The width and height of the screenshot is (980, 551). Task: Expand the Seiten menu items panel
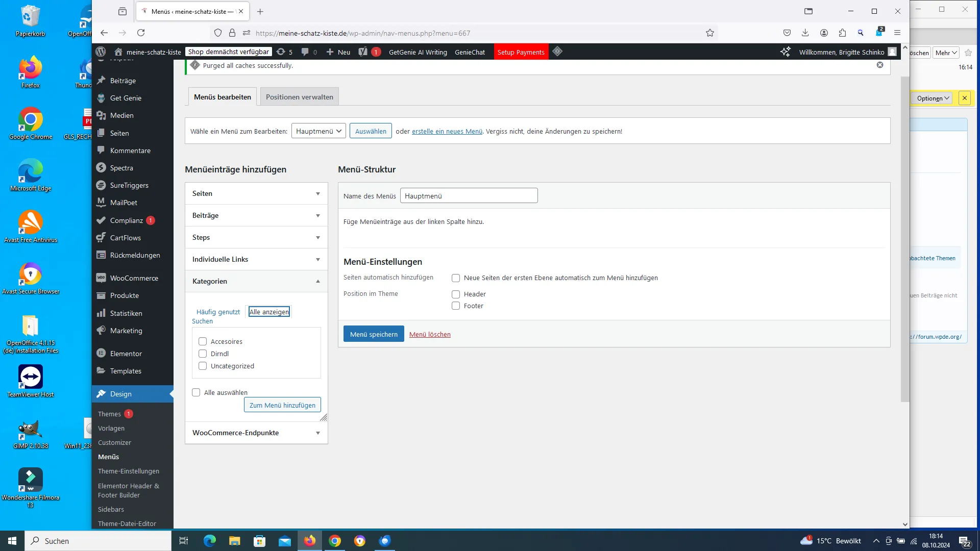pyautogui.click(x=256, y=193)
